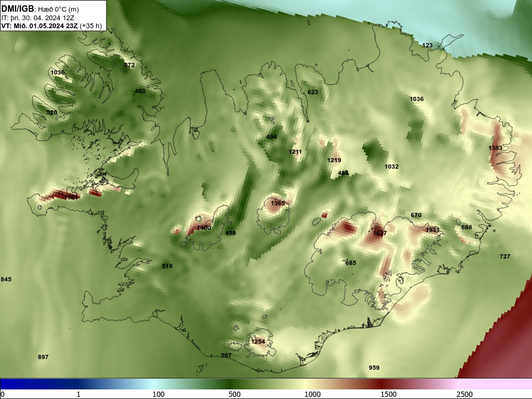Image resolution: width=532 pixels, height=399 pixels.
Task: Click the 1032 value label
Action: tap(392, 167)
